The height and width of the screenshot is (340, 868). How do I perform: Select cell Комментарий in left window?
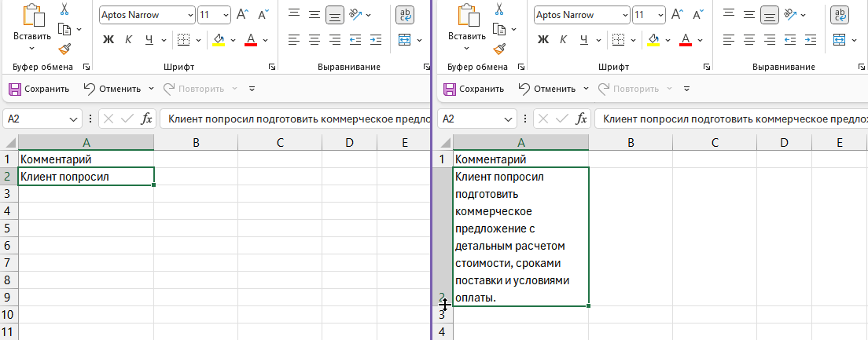coord(86,159)
